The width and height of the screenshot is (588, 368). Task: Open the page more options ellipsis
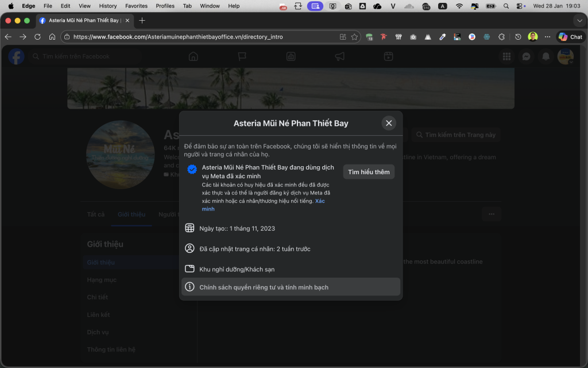coord(491,214)
